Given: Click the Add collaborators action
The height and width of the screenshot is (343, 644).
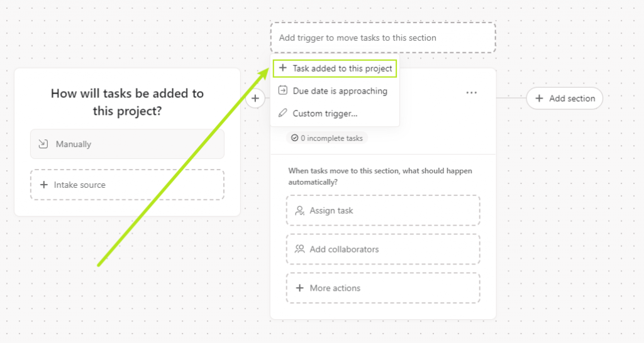Looking at the screenshot, I should pyautogui.click(x=383, y=249).
